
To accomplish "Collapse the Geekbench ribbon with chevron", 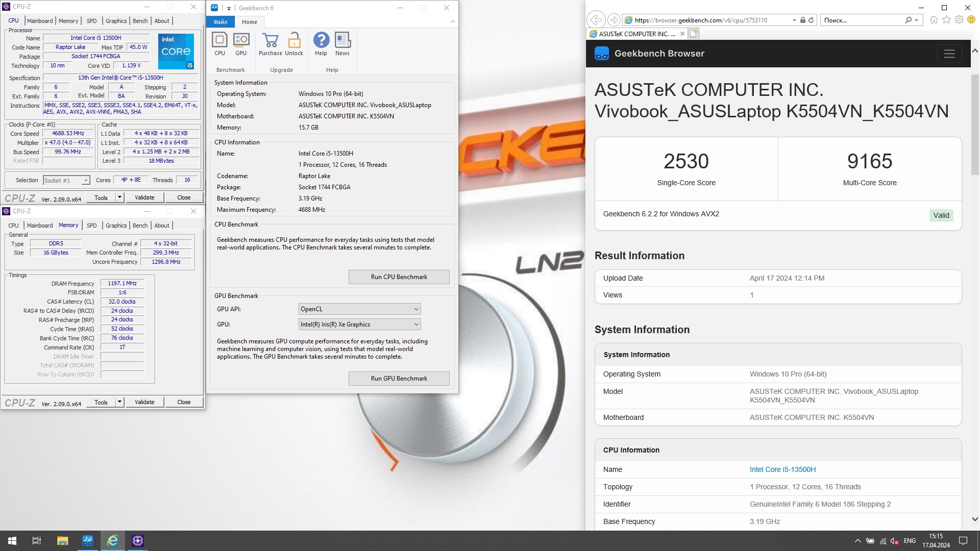I will tap(452, 21).
